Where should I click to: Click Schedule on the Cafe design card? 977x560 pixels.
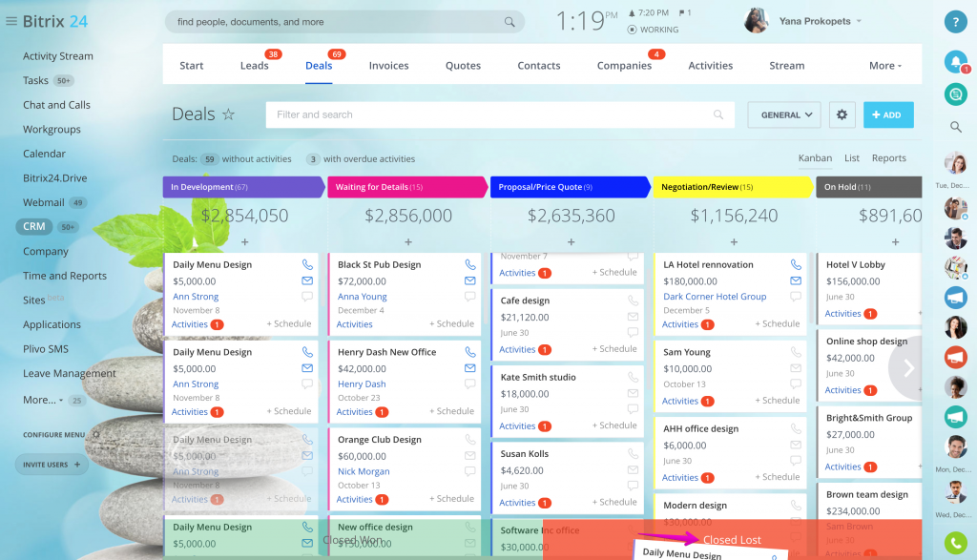pyautogui.click(x=614, y=349)
